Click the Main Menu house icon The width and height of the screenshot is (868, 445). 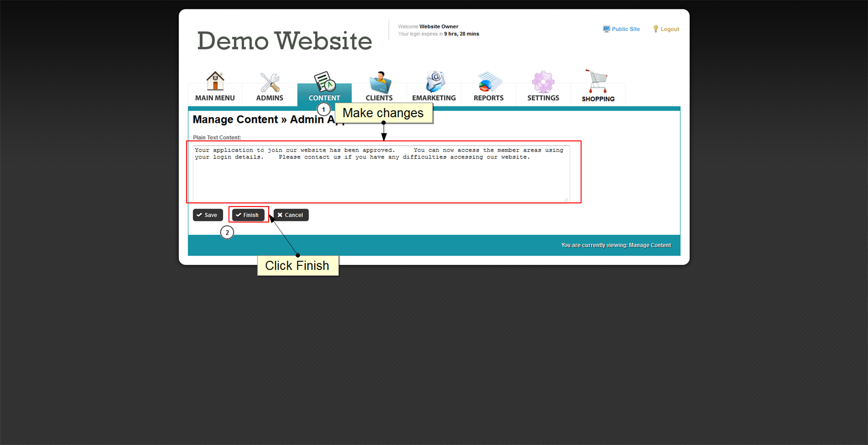215,82
